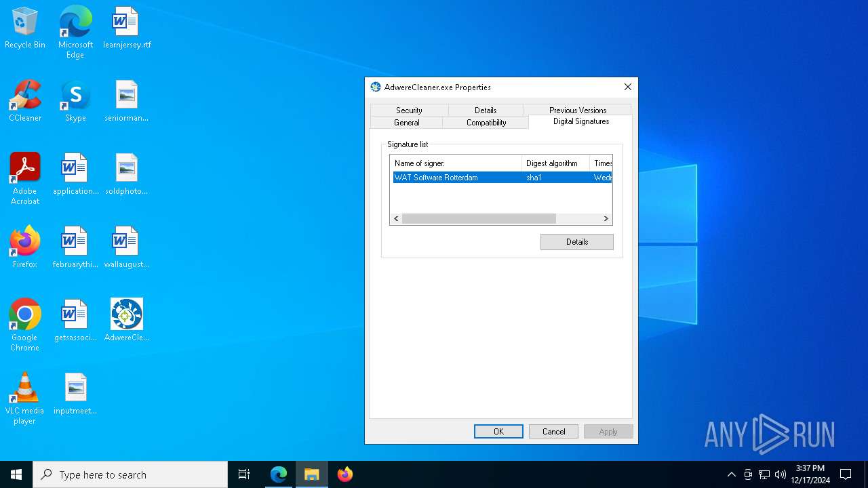Launch Firefox from desktop shortcut
Viewport: 868px width, 488px height.
25,247
